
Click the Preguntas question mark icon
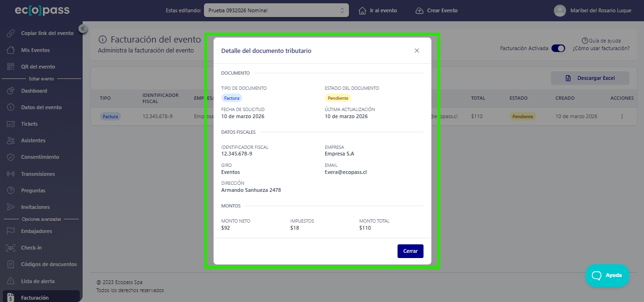(11, 190)
